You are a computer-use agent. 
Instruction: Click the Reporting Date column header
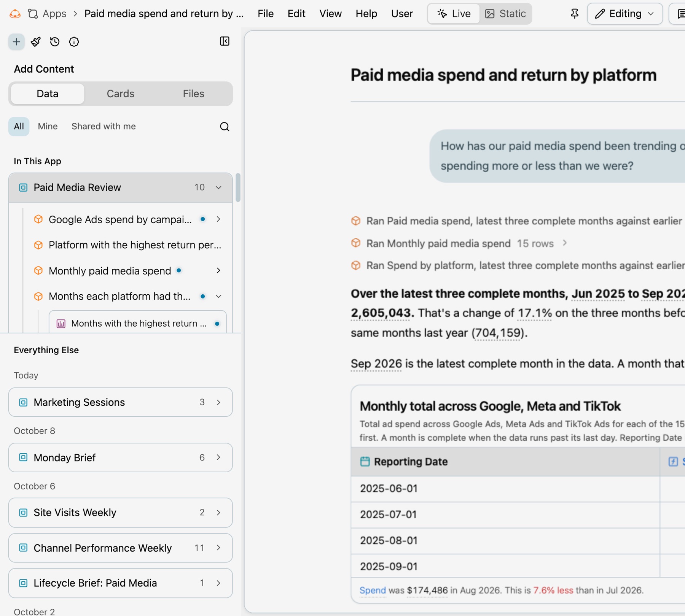tap(505, 462)
